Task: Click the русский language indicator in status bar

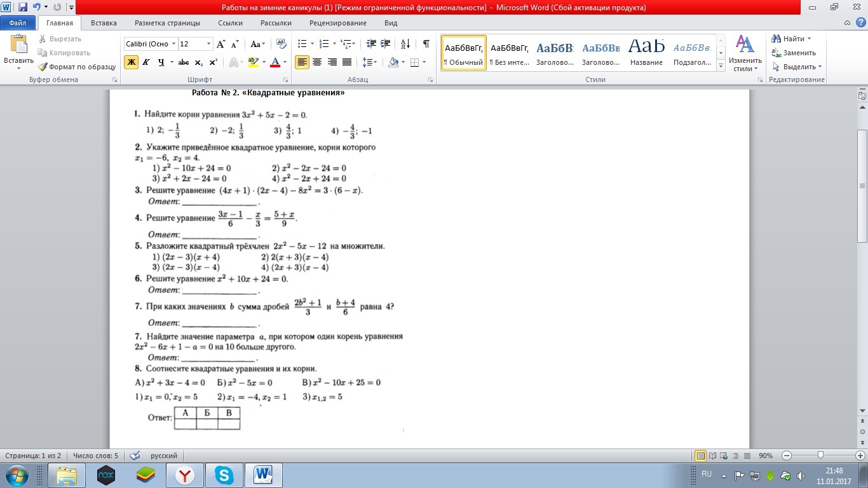Action: point(164,456)
